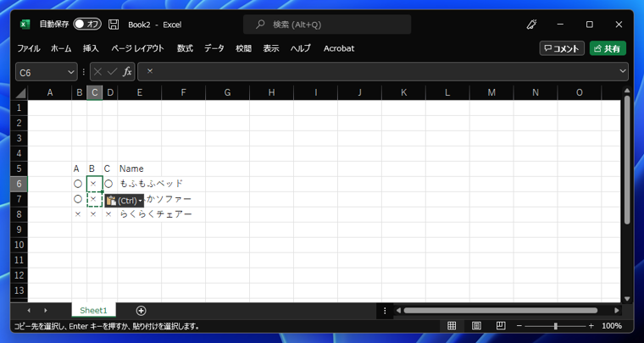Expand the Name Box dropdown arrow
644x343 pixels.
point(69,73)
